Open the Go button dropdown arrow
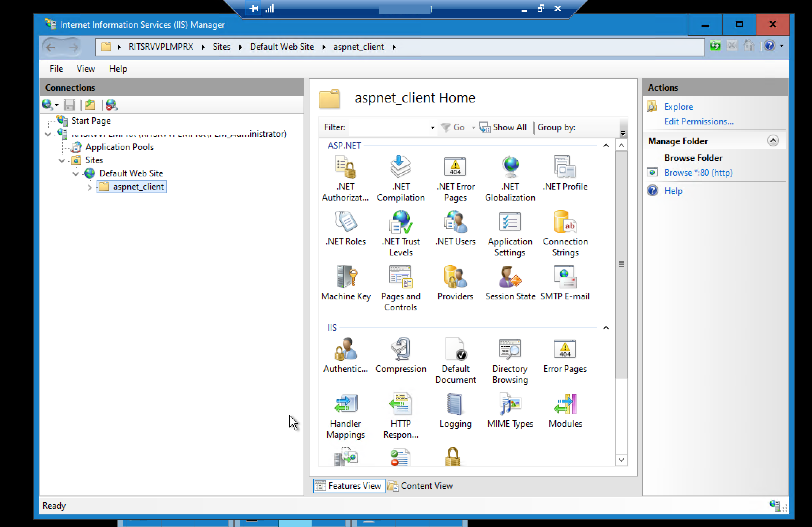 coord(473,127)
